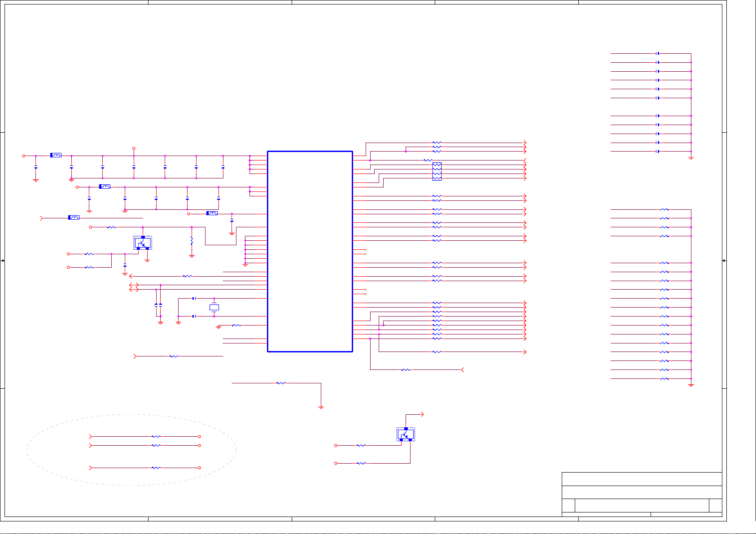Select the bottom resistor inside the dashed green ellipse
Screen dimensions: 756x534
pyautogui.click(x=156, y=468)
